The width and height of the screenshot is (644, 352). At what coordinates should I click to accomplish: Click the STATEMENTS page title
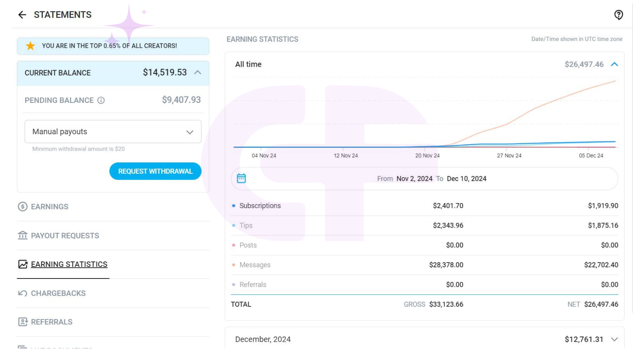tap(63, 15)
